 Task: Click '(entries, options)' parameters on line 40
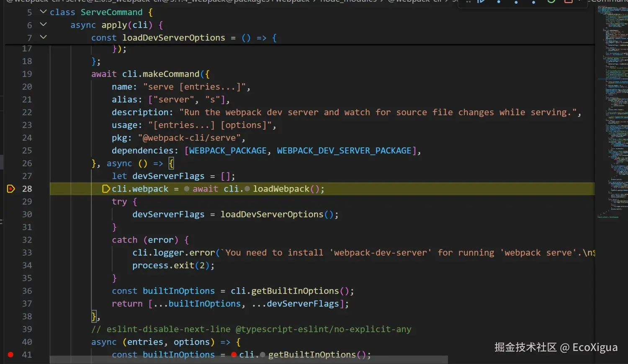[168, 342]
